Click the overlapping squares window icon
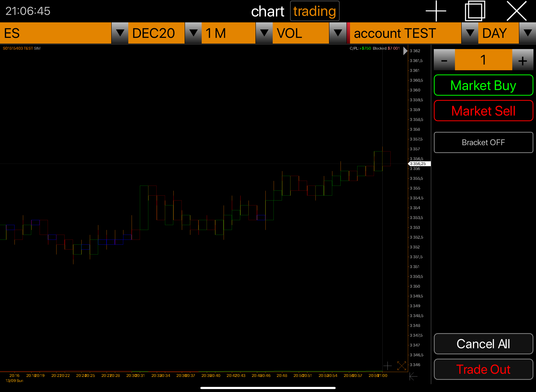536x392 pixels. coord(475,11)
